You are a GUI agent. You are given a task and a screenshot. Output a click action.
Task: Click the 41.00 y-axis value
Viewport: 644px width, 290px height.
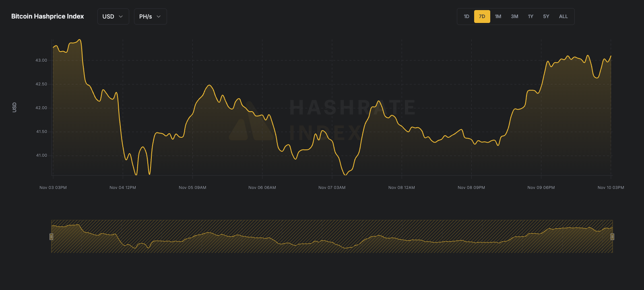pyautogui.click(x=41, y=155)
